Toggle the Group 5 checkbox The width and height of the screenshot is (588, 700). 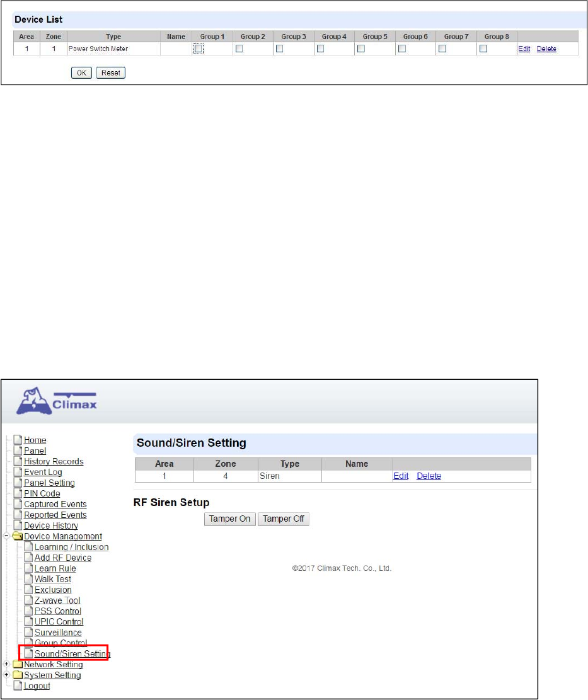[361, 49]
